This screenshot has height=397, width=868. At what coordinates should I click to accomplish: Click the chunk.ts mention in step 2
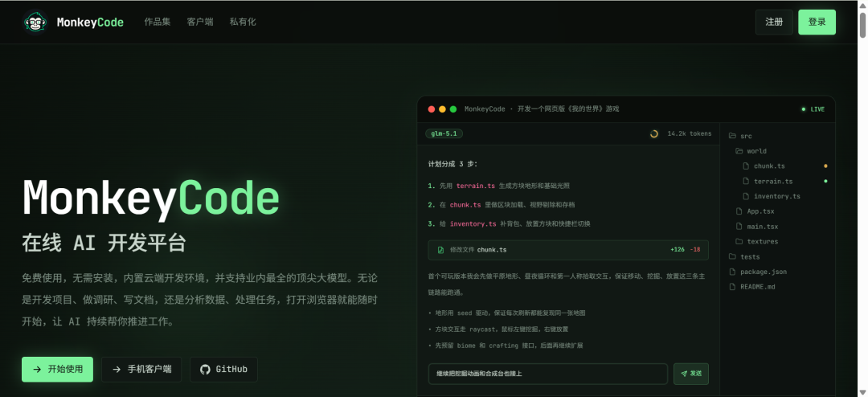coord(465,205)
